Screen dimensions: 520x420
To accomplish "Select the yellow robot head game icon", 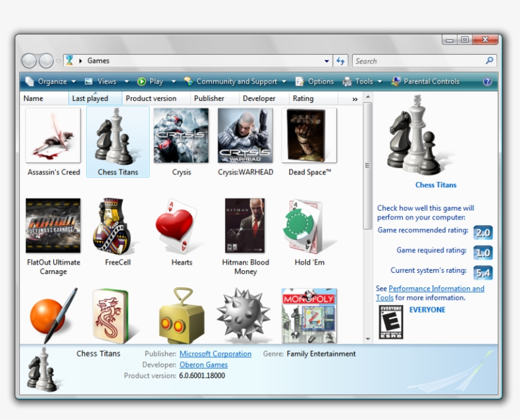I will (181, 315).
